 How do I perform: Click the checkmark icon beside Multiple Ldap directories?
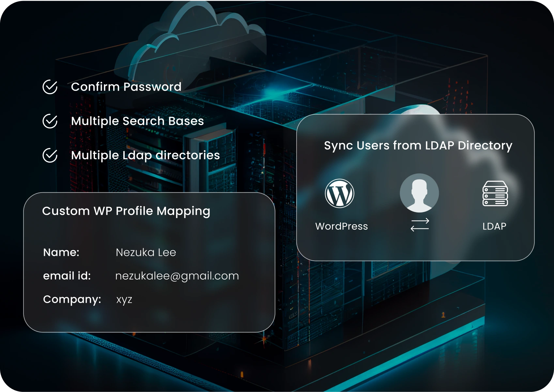pyautogui.click(x=50, y=155)
